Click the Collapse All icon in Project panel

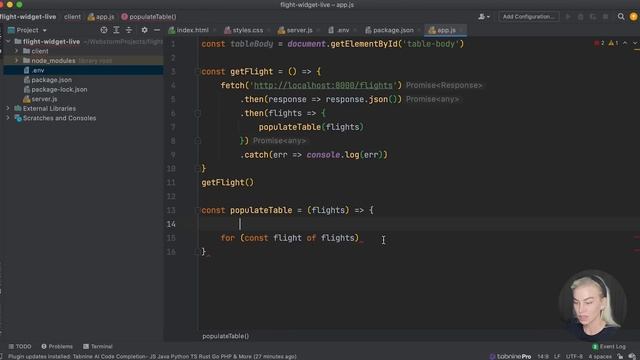[x=129, y=30]
